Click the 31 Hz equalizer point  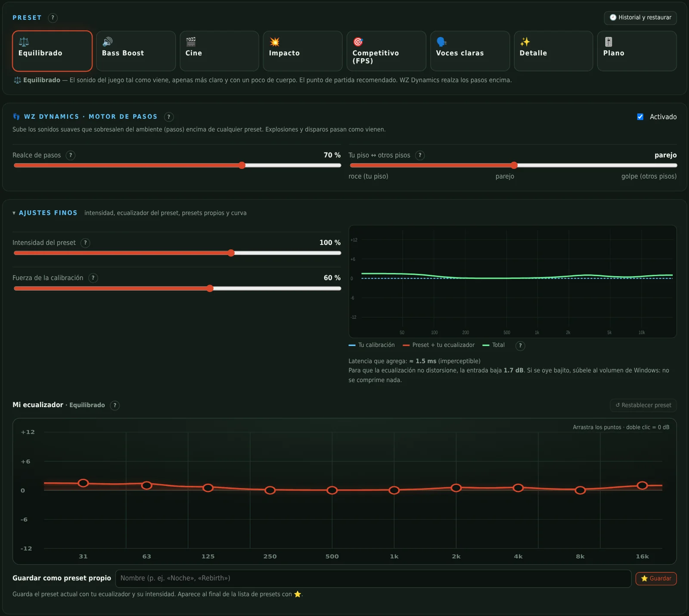tap(83, 483)
